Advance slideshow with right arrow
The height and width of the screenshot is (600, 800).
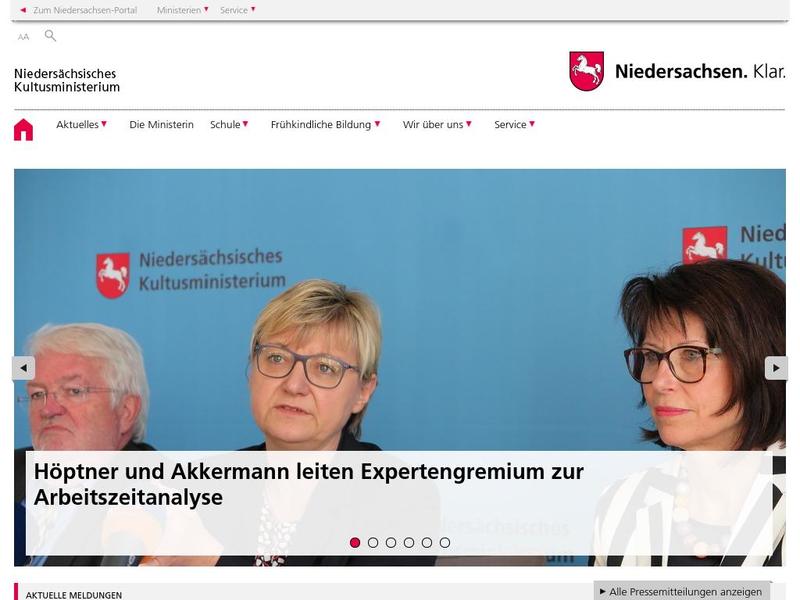tap(776, 368)
